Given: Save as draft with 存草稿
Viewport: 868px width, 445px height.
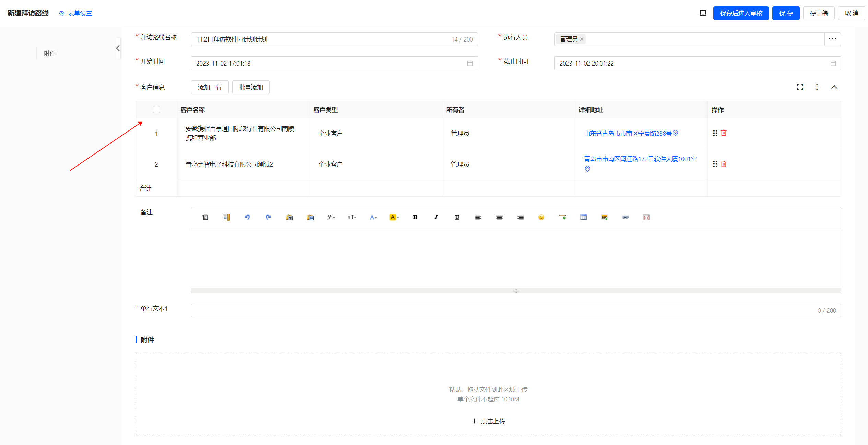Looking at the screenshot, I should (x=819, y=13).
